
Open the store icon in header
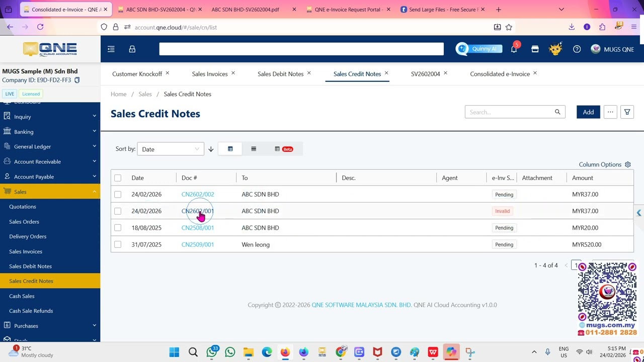535,49
